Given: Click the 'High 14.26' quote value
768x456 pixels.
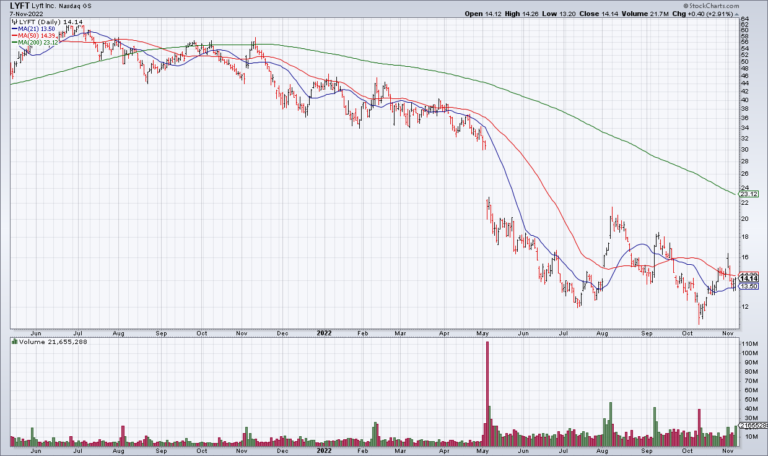Looking at the screenshot, I should [521, 14].
